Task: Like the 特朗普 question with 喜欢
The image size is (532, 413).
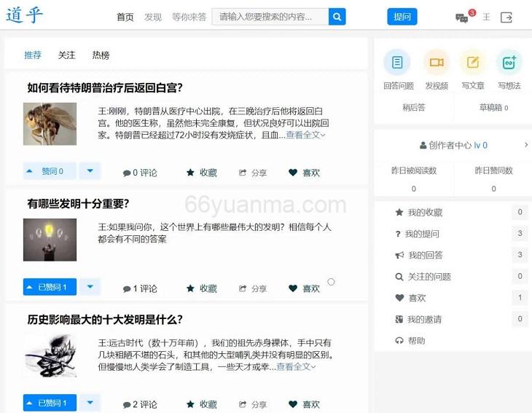Action: [x=304, y=173]
